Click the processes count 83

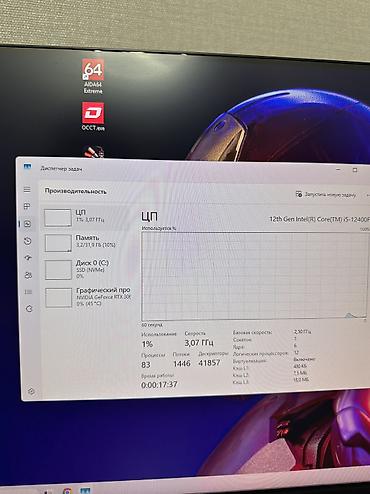(x=146, y=365)
